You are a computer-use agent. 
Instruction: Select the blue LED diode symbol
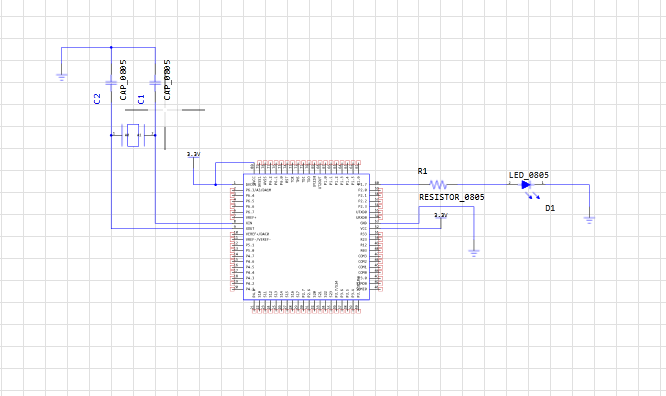526,185
